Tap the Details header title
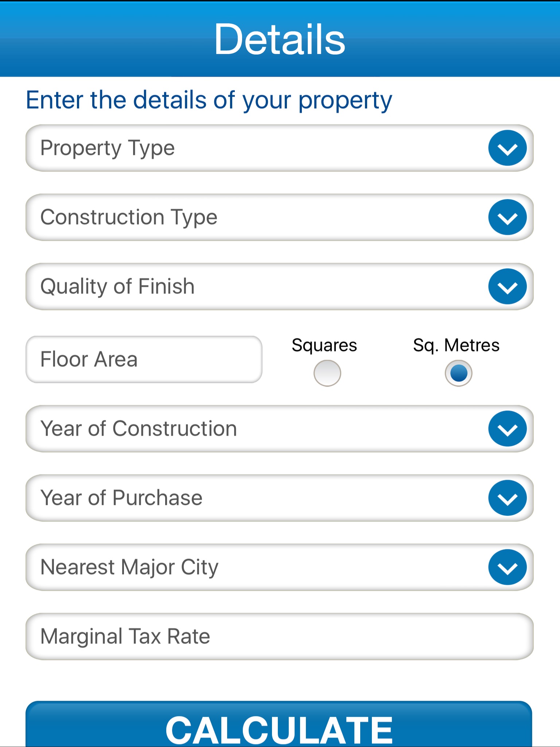The image size is (560, 747). [280, 39]
